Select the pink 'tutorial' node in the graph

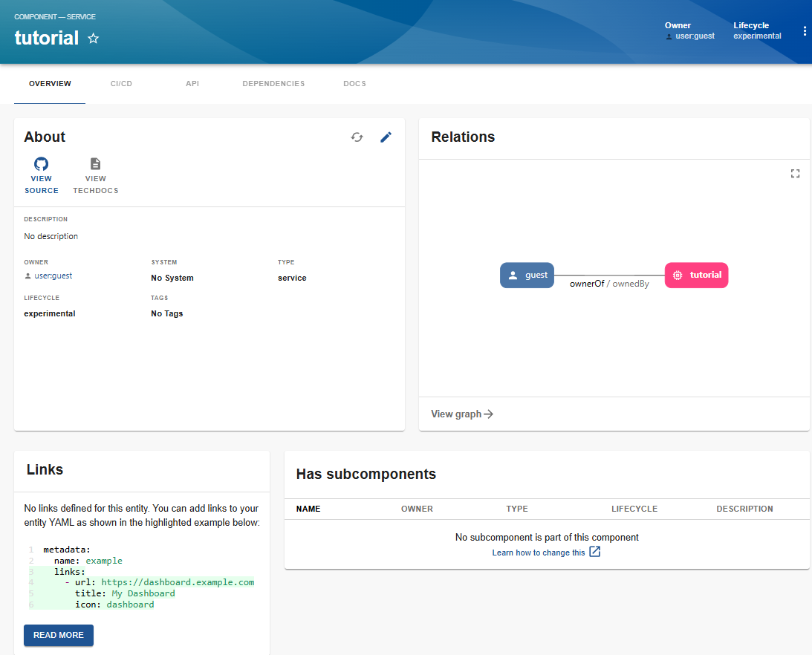coord(696,275)
